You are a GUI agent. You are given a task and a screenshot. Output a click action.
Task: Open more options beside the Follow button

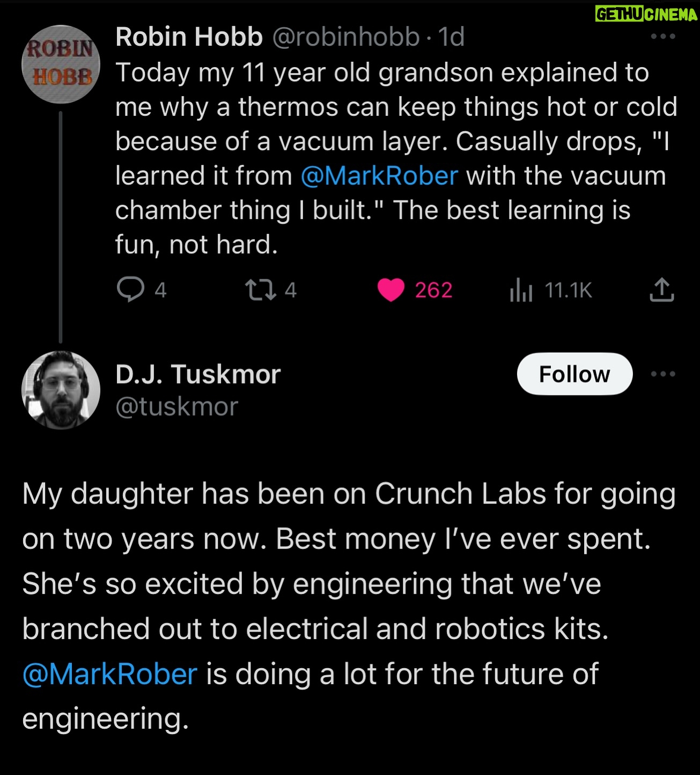coord(663,374)
